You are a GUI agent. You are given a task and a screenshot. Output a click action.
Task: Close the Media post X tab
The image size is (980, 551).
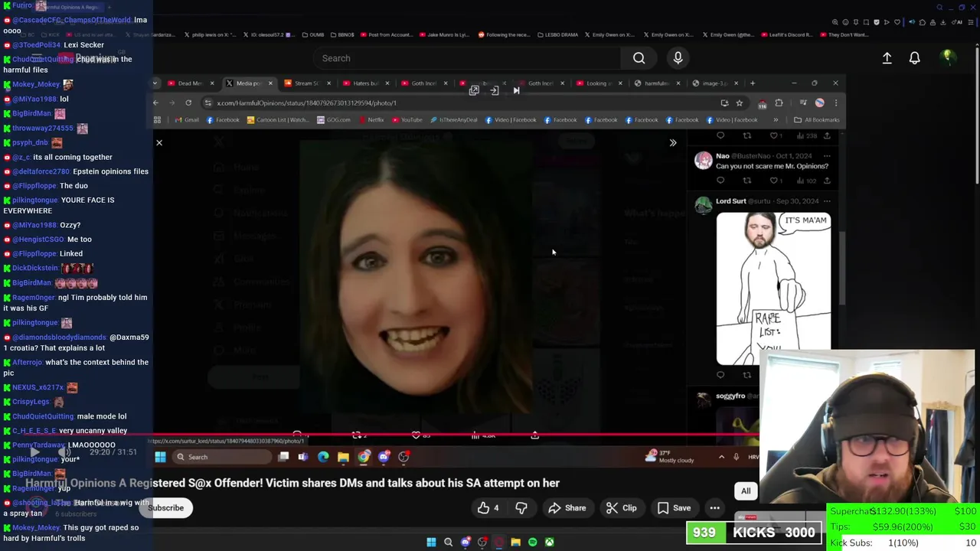click(x=270, y=83)
